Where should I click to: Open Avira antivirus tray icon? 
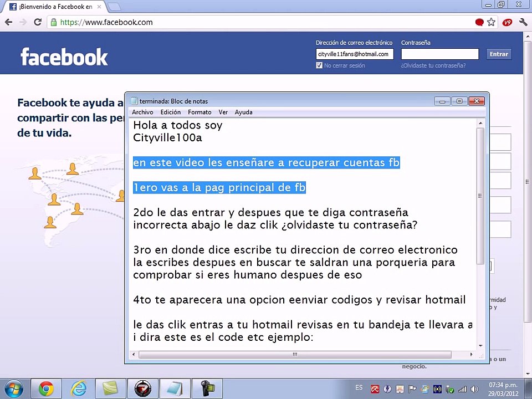tap(375, 389)
